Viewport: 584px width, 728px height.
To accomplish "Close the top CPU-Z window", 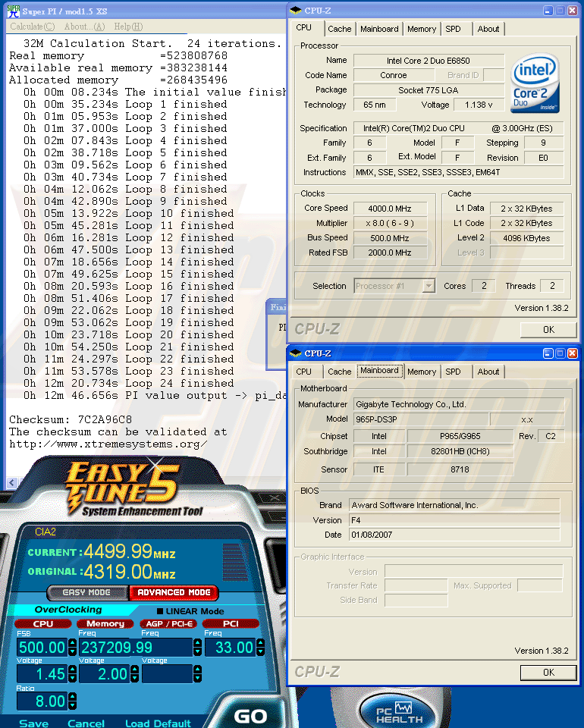I will [573, 11].
